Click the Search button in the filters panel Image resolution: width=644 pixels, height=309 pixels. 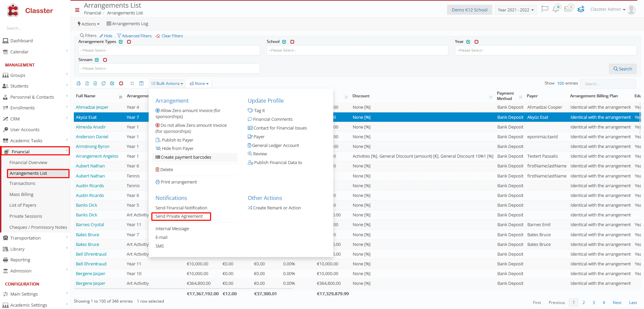point(623,69)
